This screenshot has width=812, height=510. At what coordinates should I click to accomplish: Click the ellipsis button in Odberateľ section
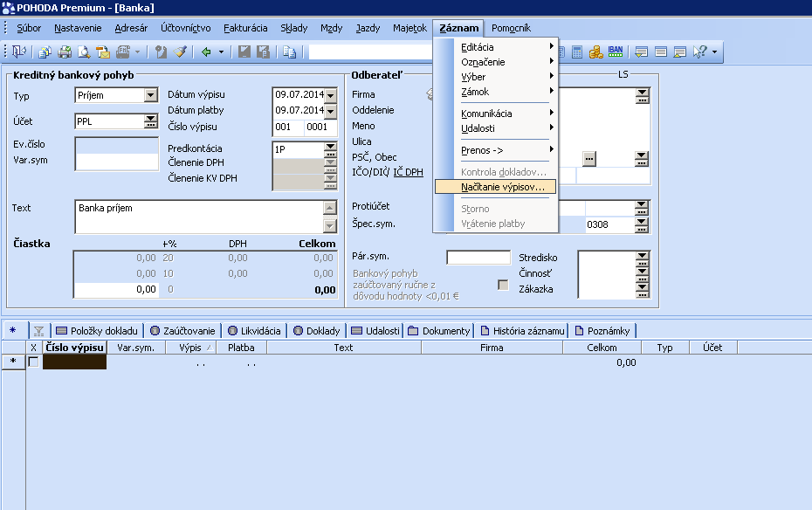[x=589, y=158]
